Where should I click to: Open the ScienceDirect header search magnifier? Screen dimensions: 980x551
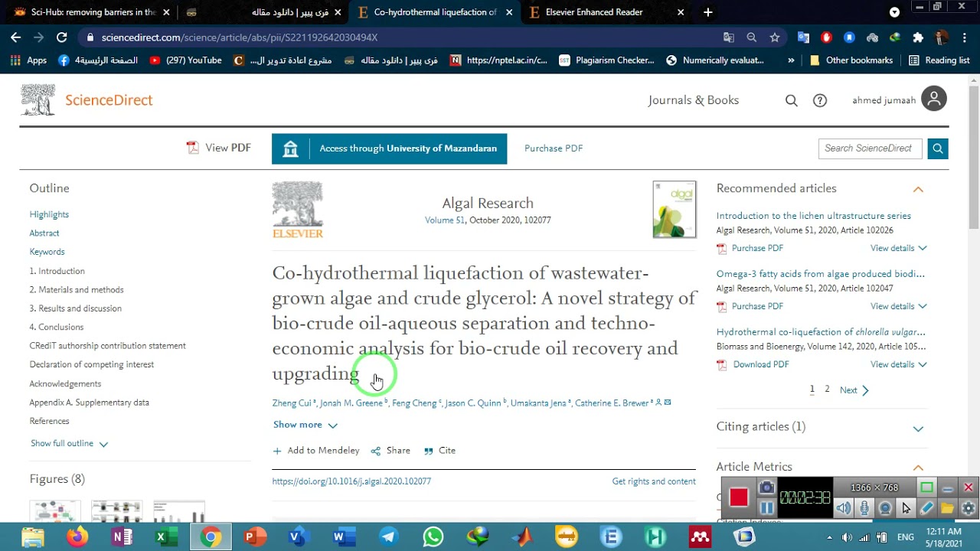(792, 100)
